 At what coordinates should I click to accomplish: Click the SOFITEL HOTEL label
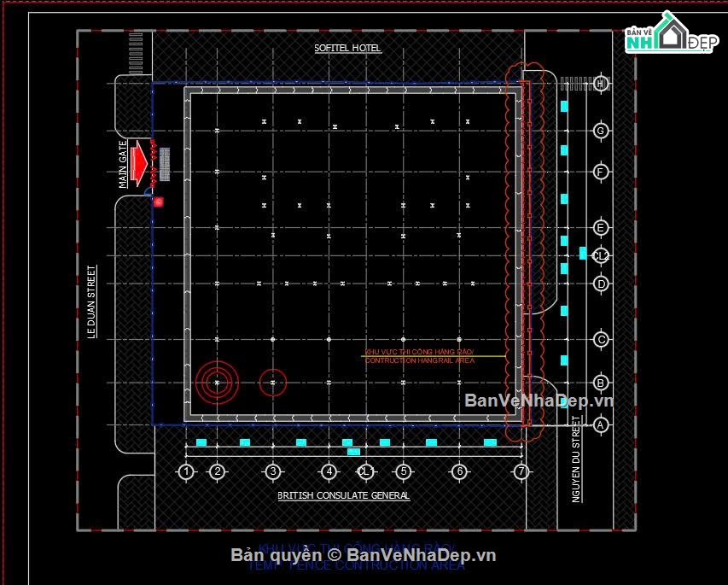(347, 48)
